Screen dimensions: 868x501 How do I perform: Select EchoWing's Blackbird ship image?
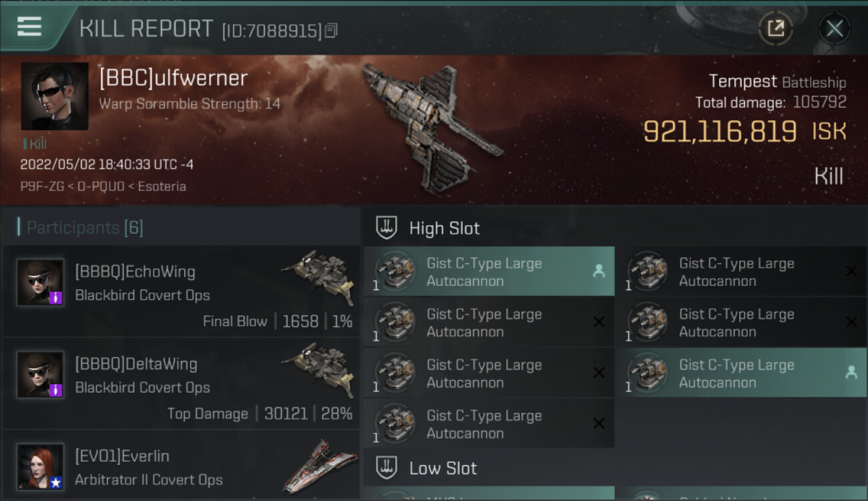pyautogui.click(x=318, y=277)
